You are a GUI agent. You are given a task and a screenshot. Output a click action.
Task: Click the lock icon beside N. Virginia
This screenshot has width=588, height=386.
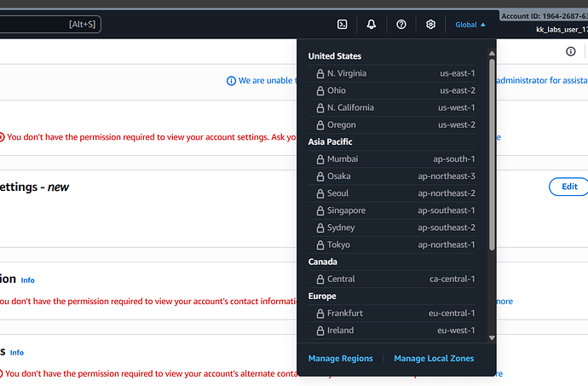320,73
